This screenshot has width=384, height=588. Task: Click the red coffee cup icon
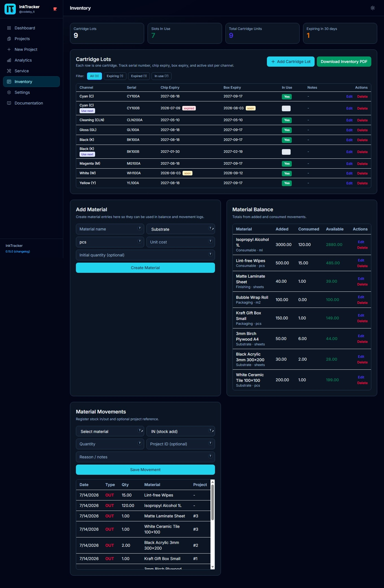(x=55, y=9)
